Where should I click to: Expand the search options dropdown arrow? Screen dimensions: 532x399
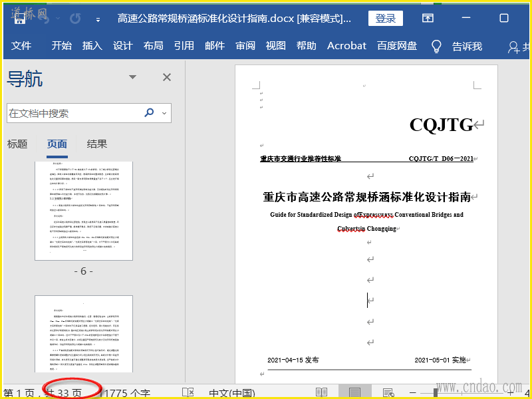pos(164,113)
